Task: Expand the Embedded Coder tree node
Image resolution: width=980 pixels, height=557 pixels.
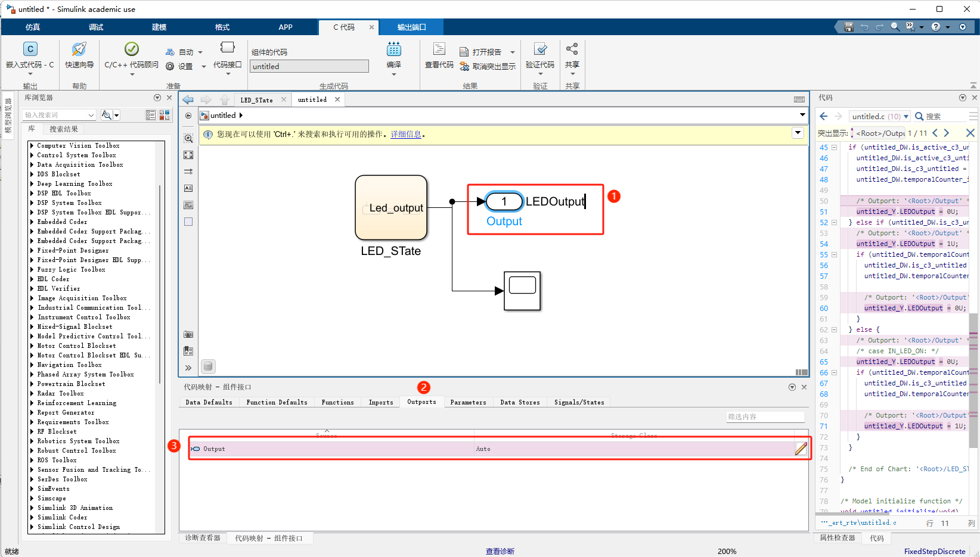Action: (x=32, y=222)
